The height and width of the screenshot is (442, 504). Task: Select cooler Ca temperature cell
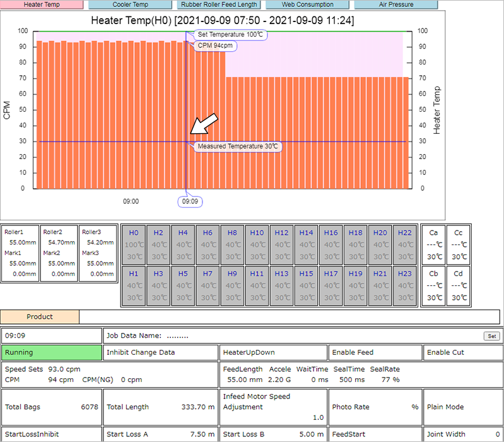(x=433, y=244)
